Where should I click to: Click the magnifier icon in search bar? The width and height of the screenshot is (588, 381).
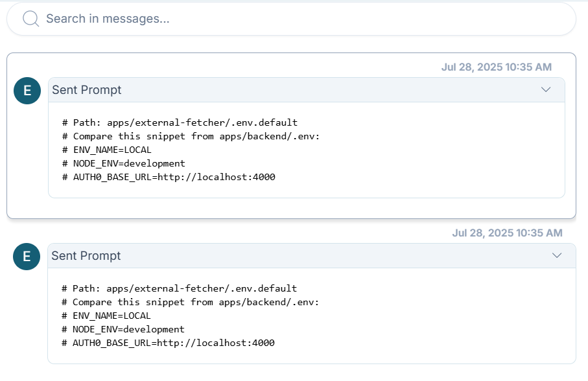coord(31,19)
